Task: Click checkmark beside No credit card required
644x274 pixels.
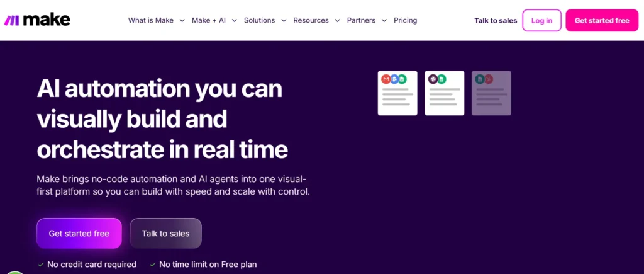Action: coord(40,265)
